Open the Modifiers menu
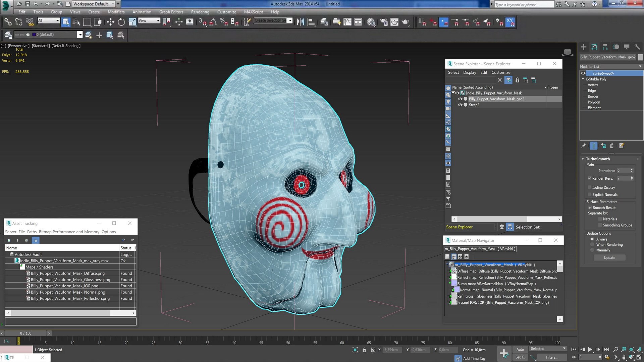This screenshot has height=362, width=644. tap(116, 12)
